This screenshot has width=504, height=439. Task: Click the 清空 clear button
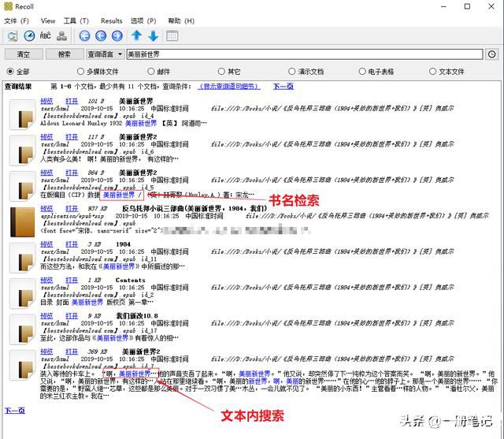point(24,54)
